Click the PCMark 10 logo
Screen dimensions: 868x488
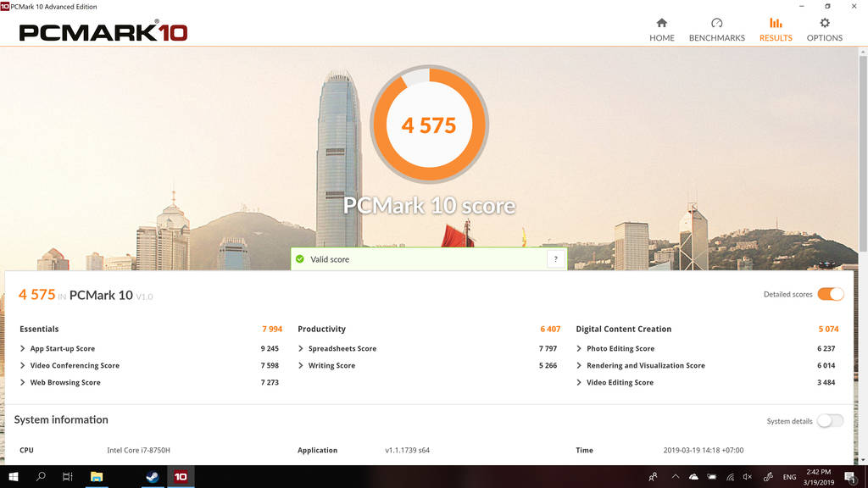click(103, 32)
